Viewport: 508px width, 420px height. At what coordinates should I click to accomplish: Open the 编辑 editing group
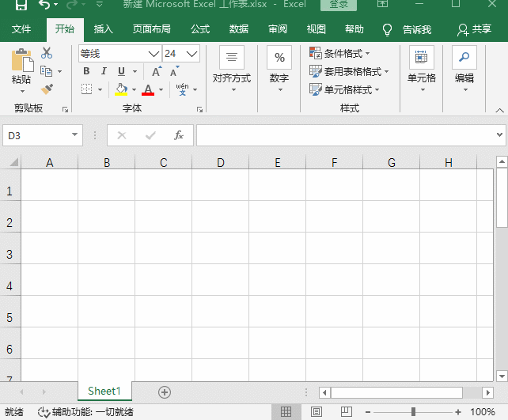tap(464, 69)
